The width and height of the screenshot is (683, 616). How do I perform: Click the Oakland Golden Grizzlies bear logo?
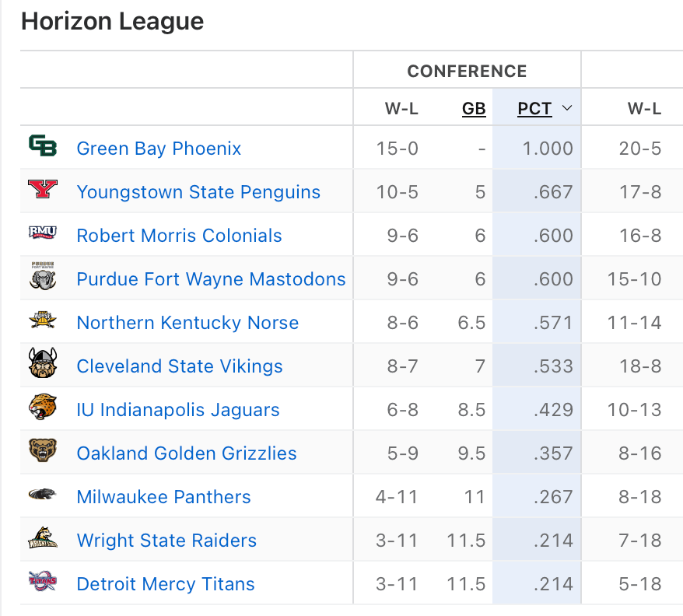(43, 451)
